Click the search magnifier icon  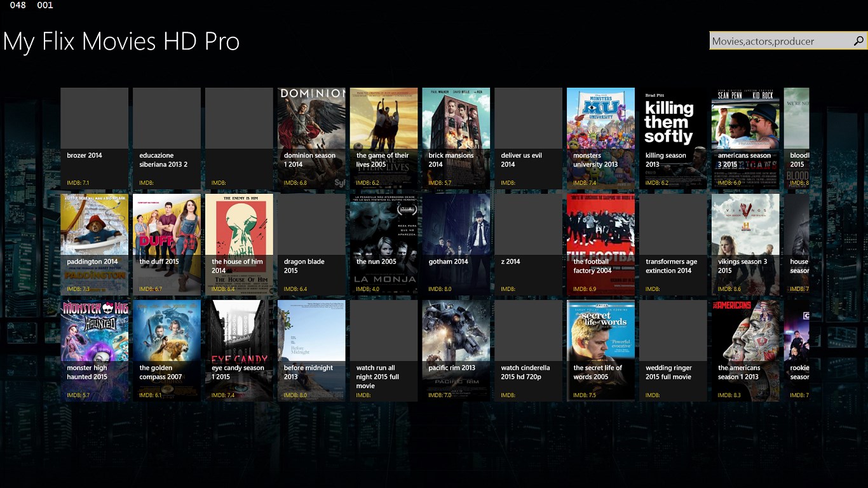pos(858,41)
